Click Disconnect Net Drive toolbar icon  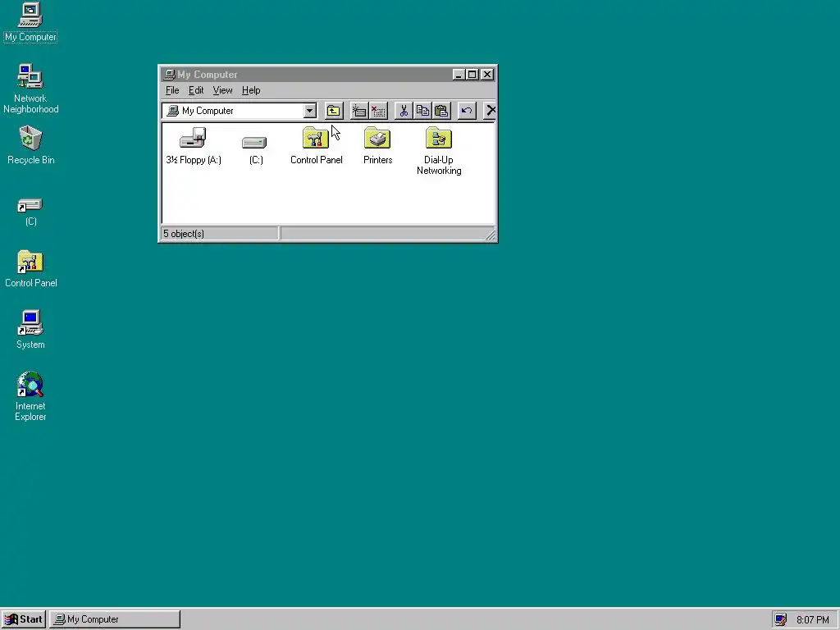pyautogui.click(x=378, y=111)
